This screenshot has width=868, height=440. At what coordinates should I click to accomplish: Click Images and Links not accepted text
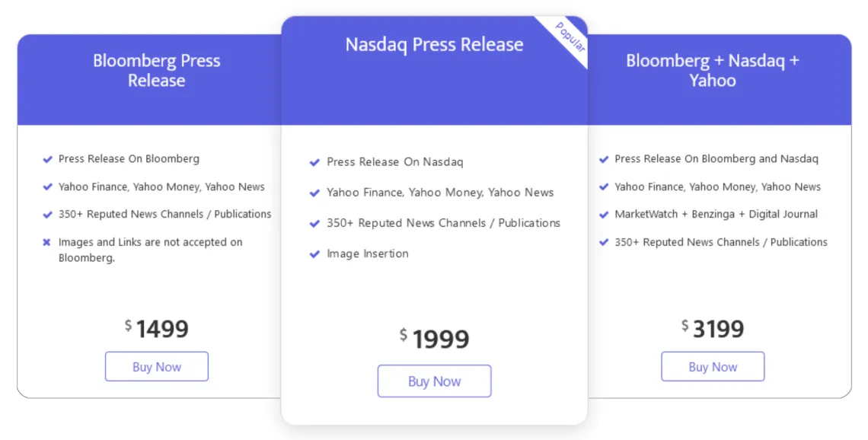pyautogui.click(x=150, y=250)
